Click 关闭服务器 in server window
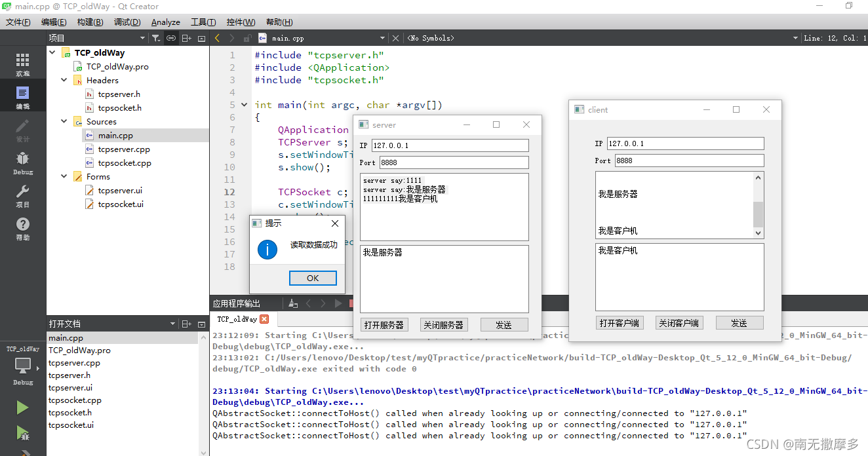868x456 pixels. [x=444, y=324]
